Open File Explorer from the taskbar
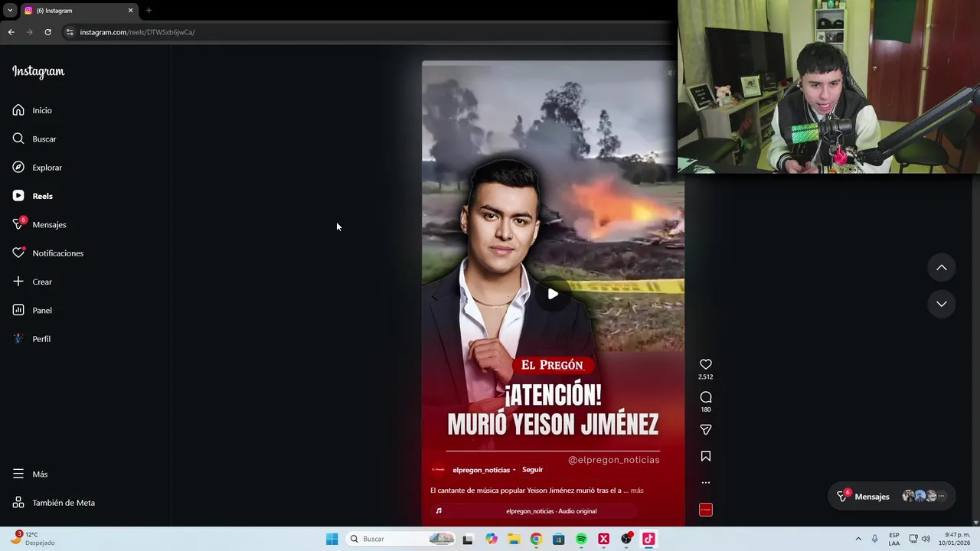 pos(514,539)
